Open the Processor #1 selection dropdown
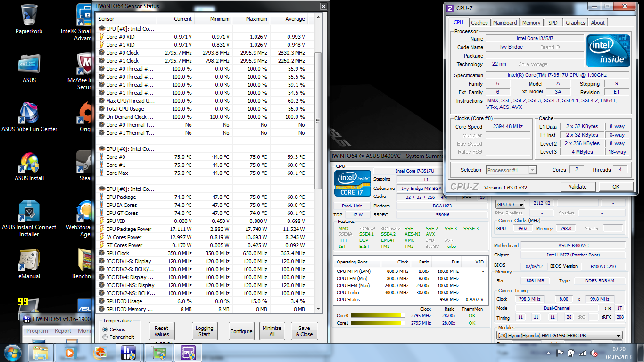This screenshot has height=362, width=644. pos(511,170)
